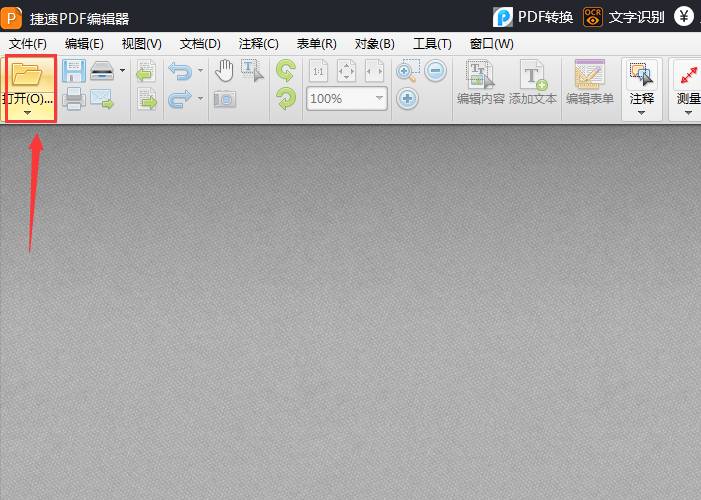Click 编辑表单 edit form tool

tap(590, 83)
